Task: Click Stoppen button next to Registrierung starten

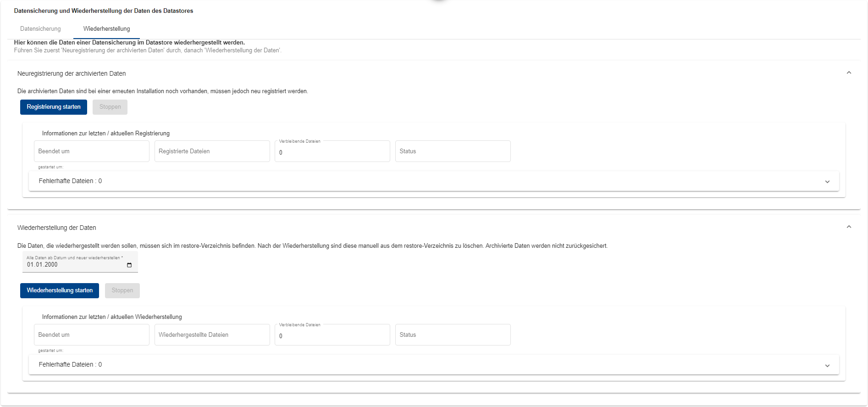Action: pyautogui.click(x=110, y=107)
